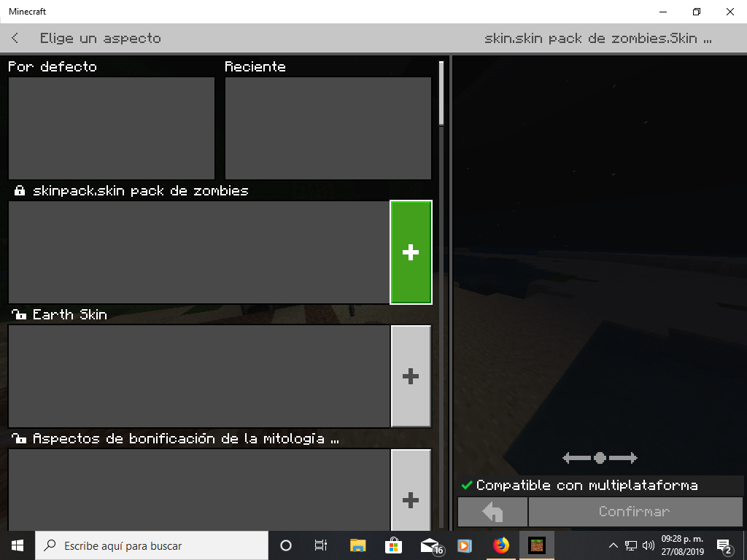This screenshot has height=560, width=747.
Task: Open the Mail app with 16 badge
Action: [x=430, y=545]
